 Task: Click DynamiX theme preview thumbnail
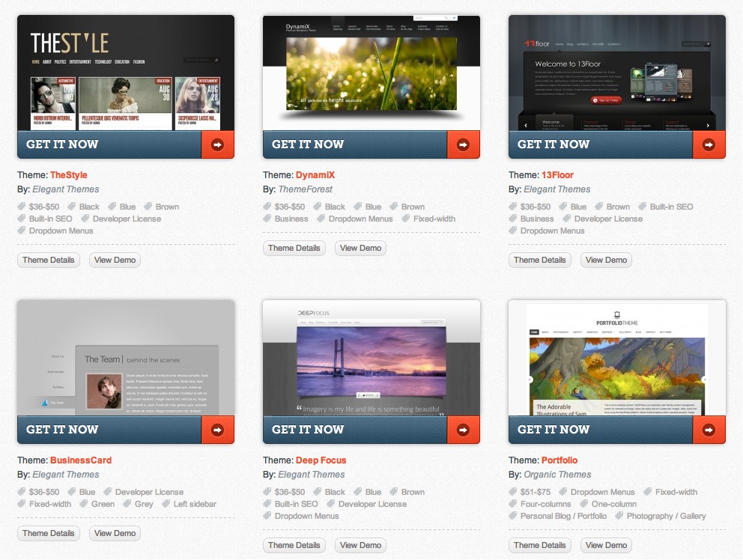point(371,73)
